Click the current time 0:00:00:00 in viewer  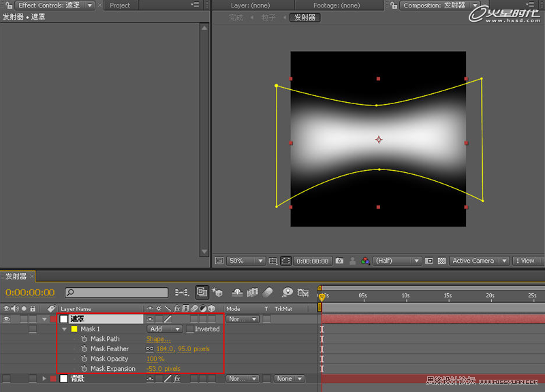click(x=313, y=261)
